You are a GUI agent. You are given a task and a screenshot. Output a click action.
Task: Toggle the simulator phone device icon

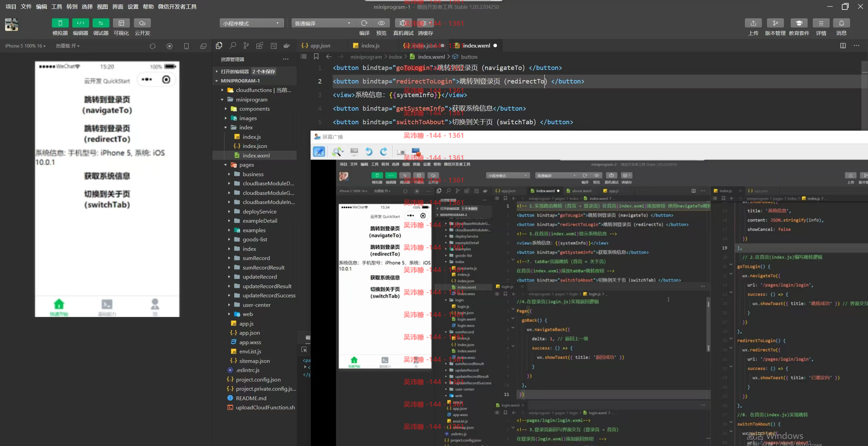[x=186, y=46]
